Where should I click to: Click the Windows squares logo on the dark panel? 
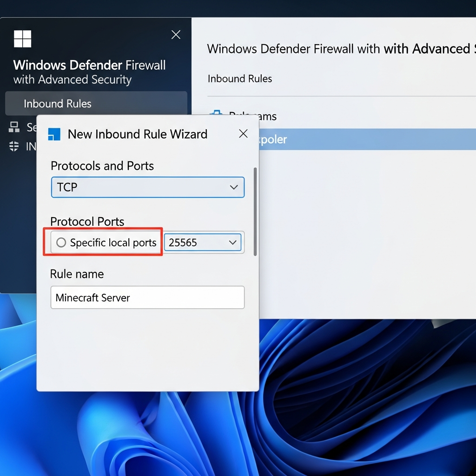(x=22, y=38)
